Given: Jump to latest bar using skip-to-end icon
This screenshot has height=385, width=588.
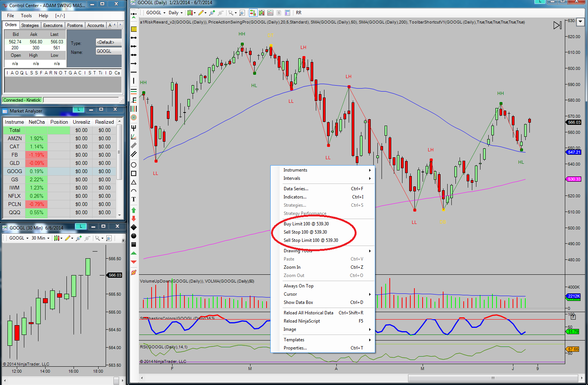Looking at the screenshot, I should tap(557, 25).
